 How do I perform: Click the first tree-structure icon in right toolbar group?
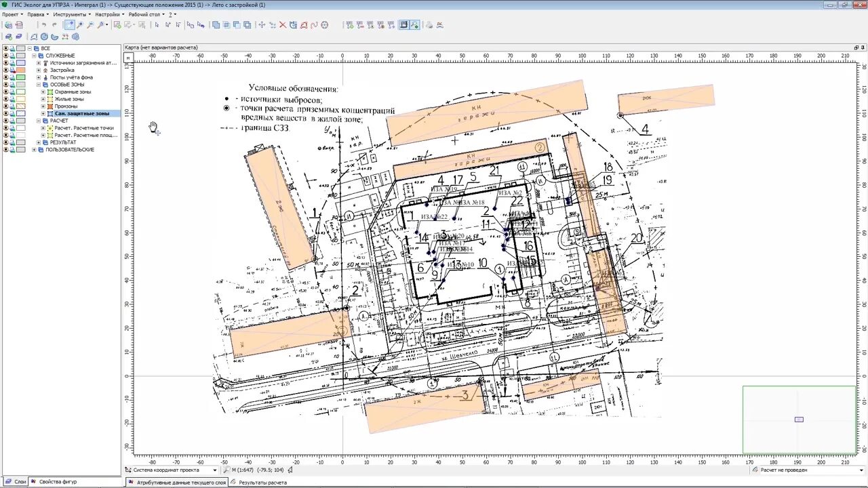(349, 24)
